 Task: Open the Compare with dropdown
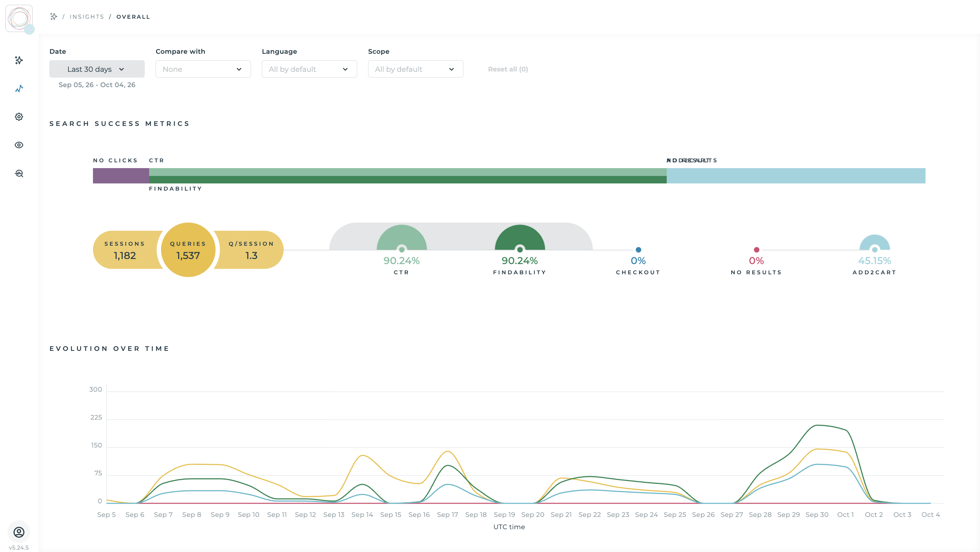(203, 69)
